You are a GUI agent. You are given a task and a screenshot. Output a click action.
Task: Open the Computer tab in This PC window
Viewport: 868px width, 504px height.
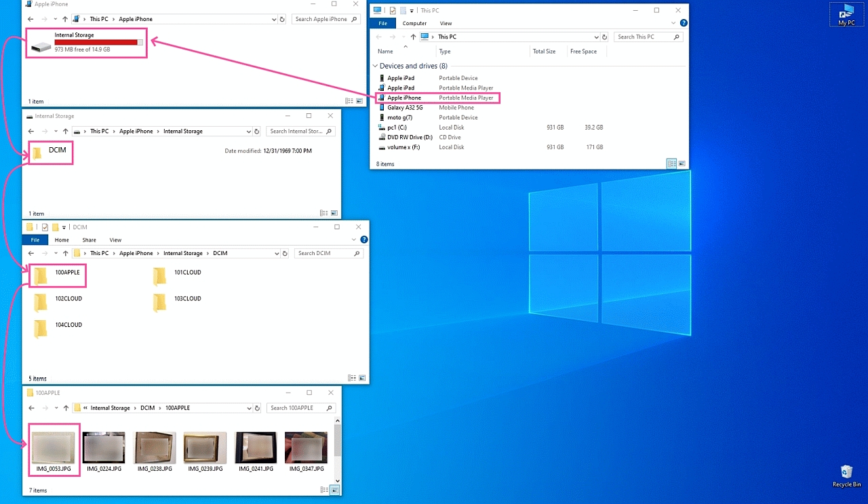pos(414,23)
